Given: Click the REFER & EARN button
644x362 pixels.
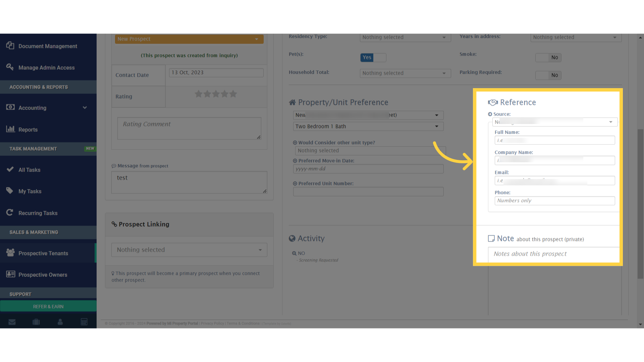Looking at the screenshot, I should [x=48, y=306].
